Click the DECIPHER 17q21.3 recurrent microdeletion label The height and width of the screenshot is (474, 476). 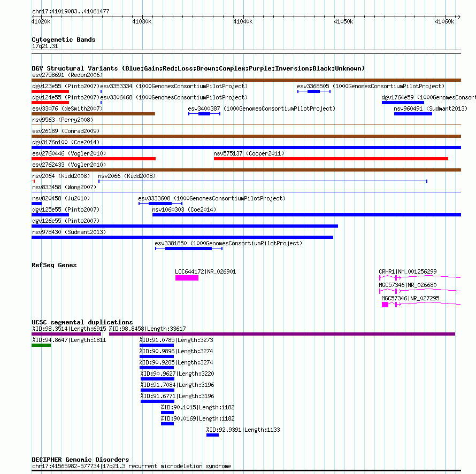[132, 466]
